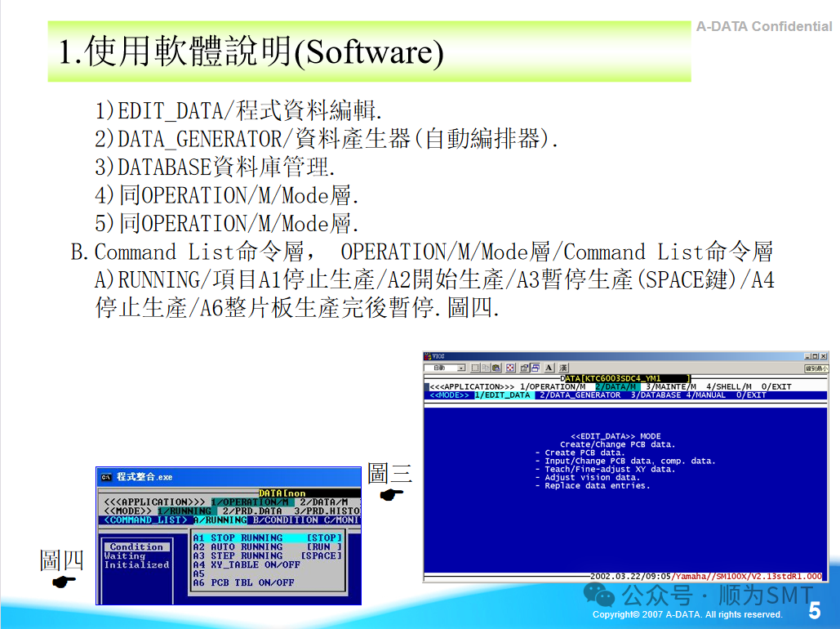Click the DATA[KTC6003SDC4_YM1 field in VIOS

(624, 378)
